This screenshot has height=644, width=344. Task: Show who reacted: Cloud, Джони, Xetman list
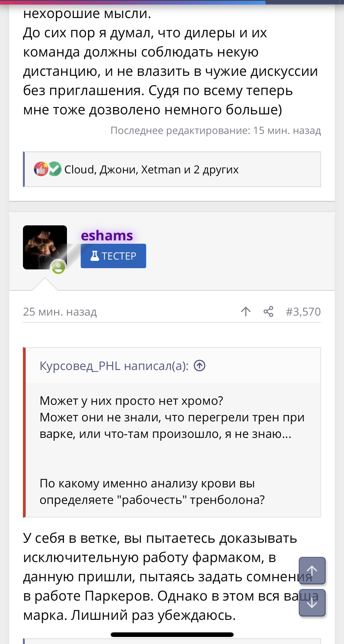(x=151, y=169)
